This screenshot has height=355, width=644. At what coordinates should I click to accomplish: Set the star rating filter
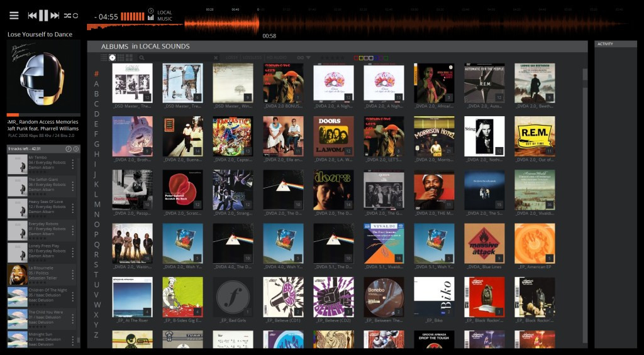333,58
